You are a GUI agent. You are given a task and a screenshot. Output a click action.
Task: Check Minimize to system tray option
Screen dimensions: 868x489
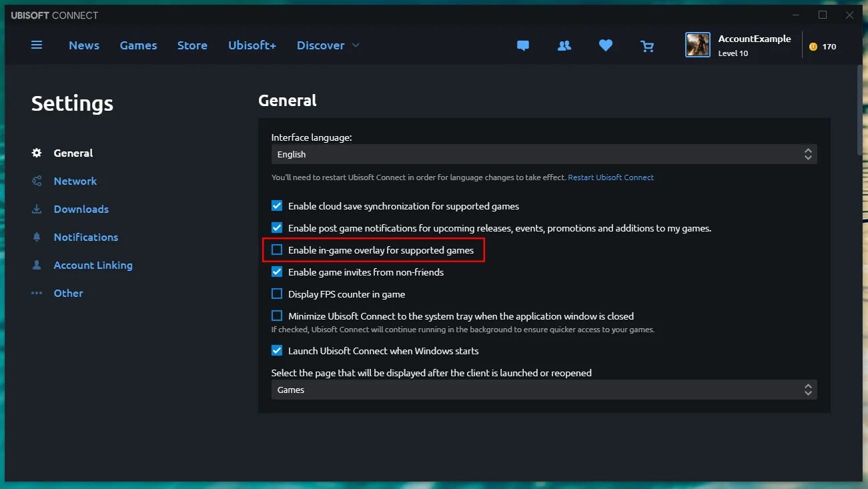click(277, 316)
